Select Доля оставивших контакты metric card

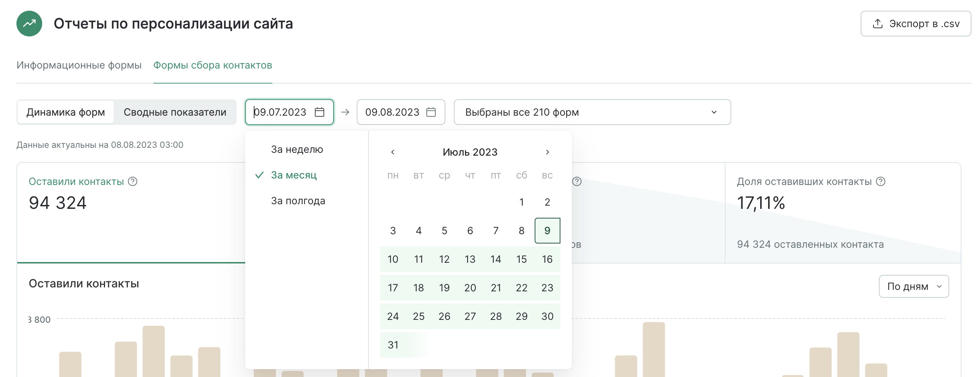843,213
